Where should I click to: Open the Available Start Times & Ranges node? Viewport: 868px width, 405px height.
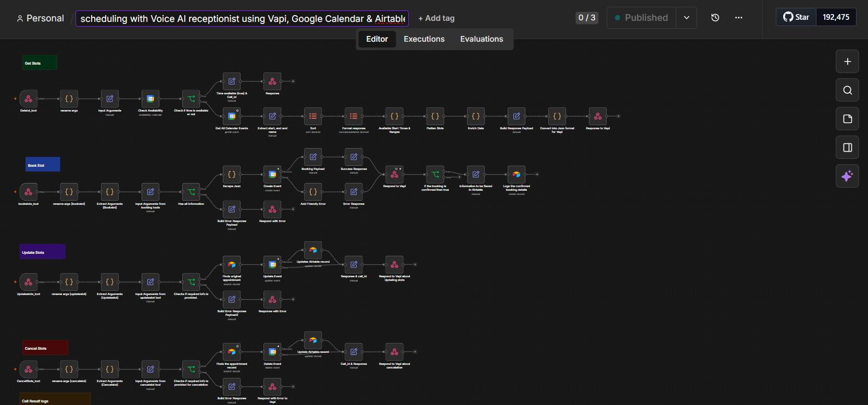click(x=394, y=116)
